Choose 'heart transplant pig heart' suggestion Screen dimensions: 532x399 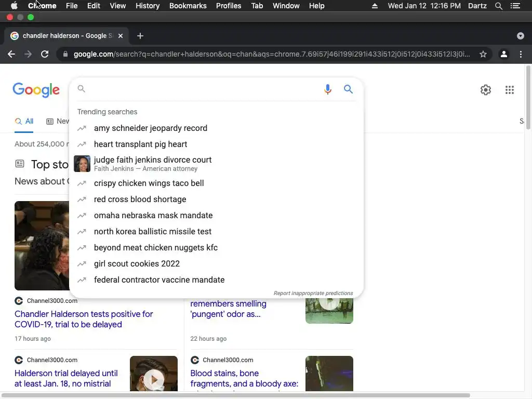(x=216, y=144)
